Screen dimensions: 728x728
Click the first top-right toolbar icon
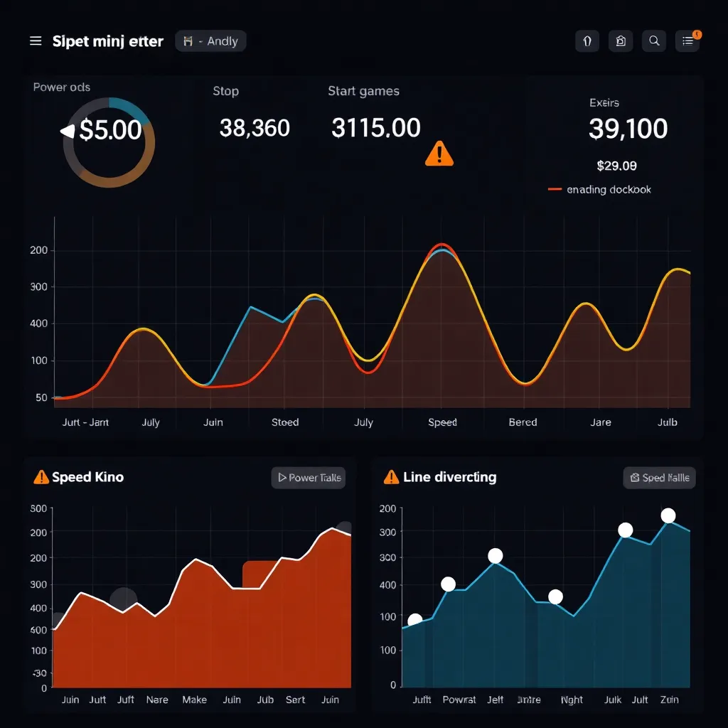(587, 41)
